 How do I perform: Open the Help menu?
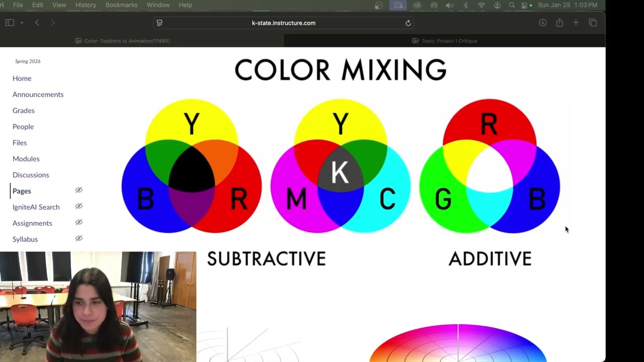[x=185, y=5]
